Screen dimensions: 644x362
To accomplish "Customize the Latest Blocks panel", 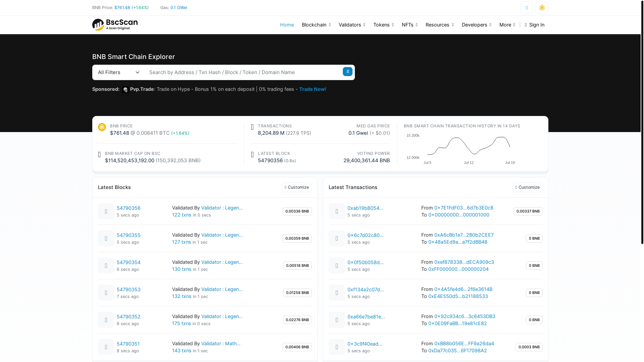I will [297, 187].
